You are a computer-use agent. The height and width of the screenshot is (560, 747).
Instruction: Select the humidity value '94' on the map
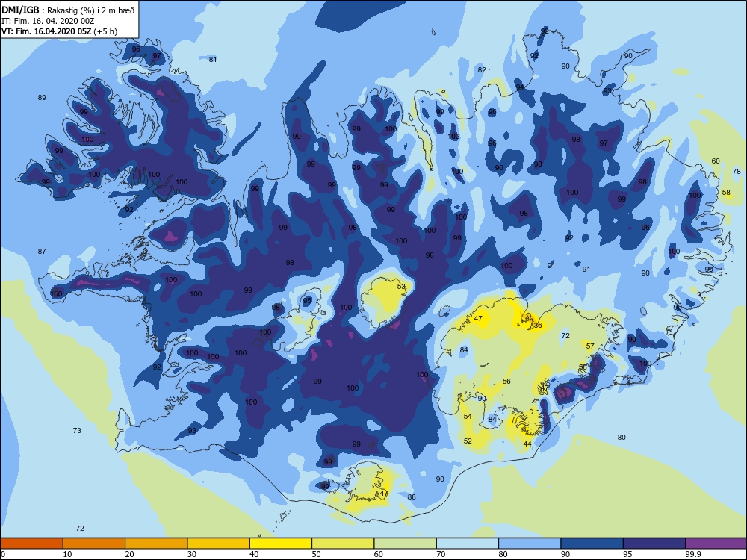520,87
